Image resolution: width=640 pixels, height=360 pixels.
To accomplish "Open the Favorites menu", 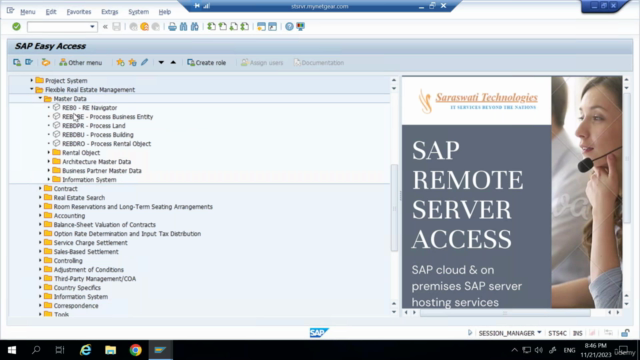I will coord(79,12).
